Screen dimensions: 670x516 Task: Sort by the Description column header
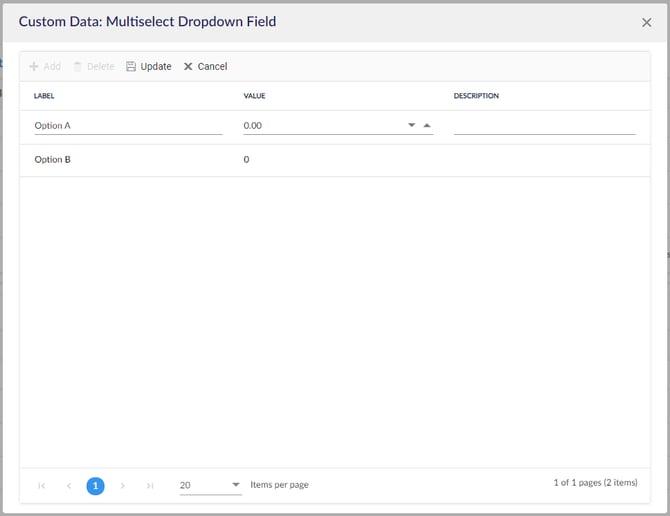click(476, 96)
